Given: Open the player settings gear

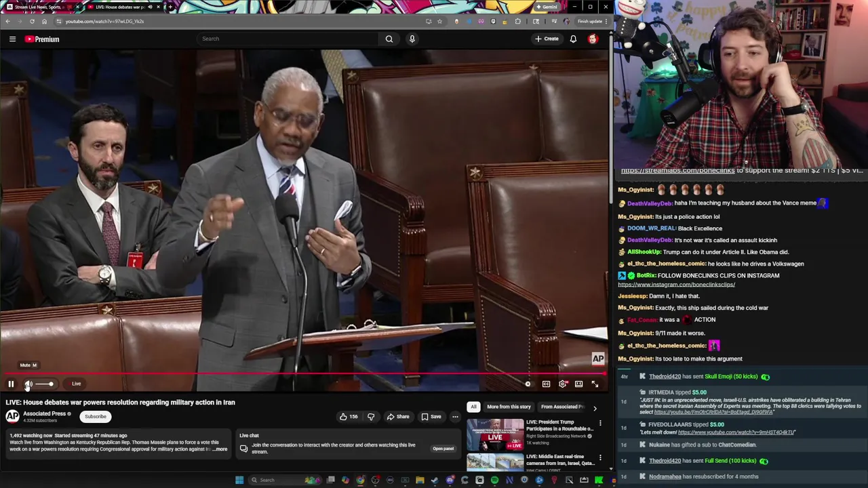Looking at the screenshot, I should click(x=563, y=384).
